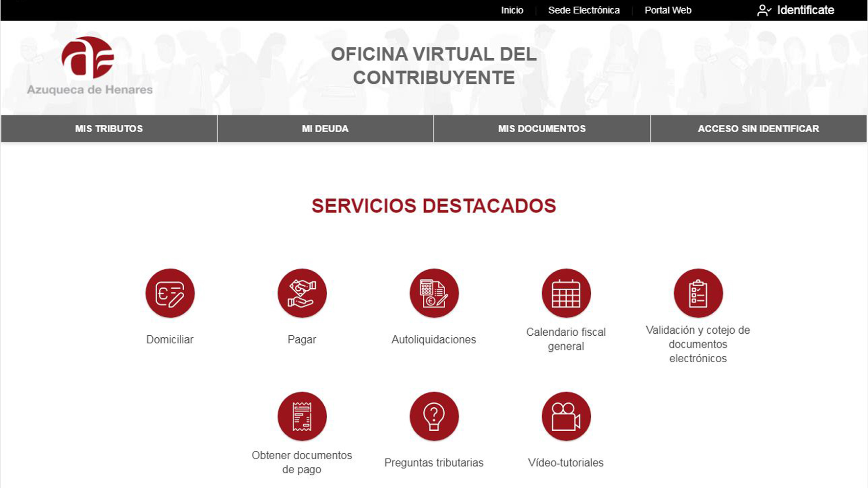Click the Autoliquidaciones text label

[434, 340]
